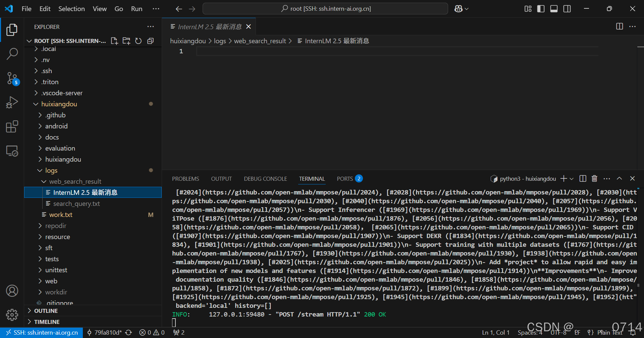
Task: Split the editor to the right
Action: coord(620,26)
